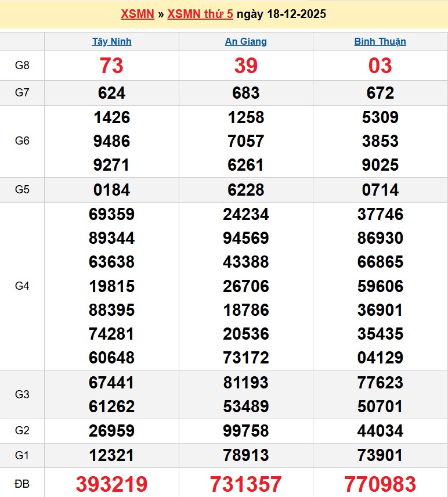Open the XSMN thứ 5 link
The image size is (448, 497).
pyautogui.click(x=200, y=15)
